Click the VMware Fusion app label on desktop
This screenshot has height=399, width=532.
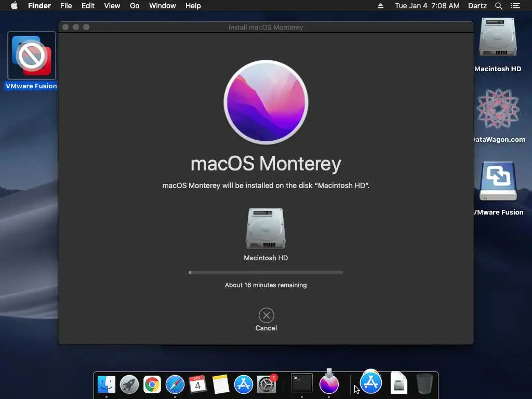[31, 86]
